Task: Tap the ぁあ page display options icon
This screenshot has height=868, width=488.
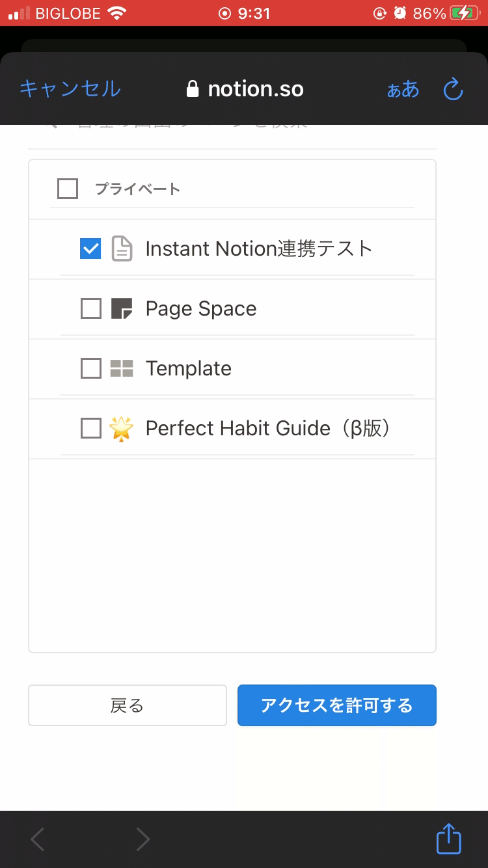Action: pos(402,90)
